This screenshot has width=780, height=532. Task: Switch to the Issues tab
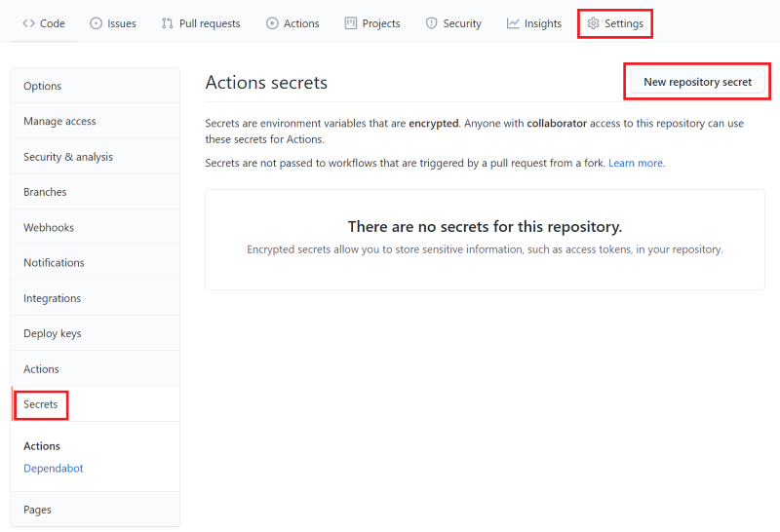point(113,23)
